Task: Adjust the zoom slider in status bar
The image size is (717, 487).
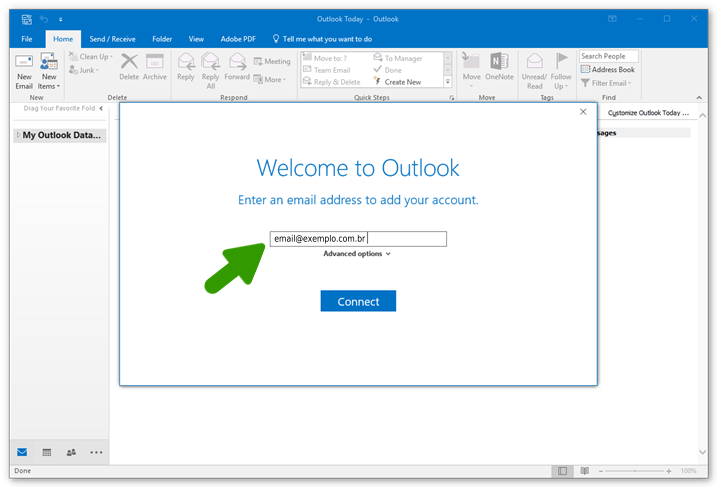Action: pyautogui.click(x=636, y=470)
